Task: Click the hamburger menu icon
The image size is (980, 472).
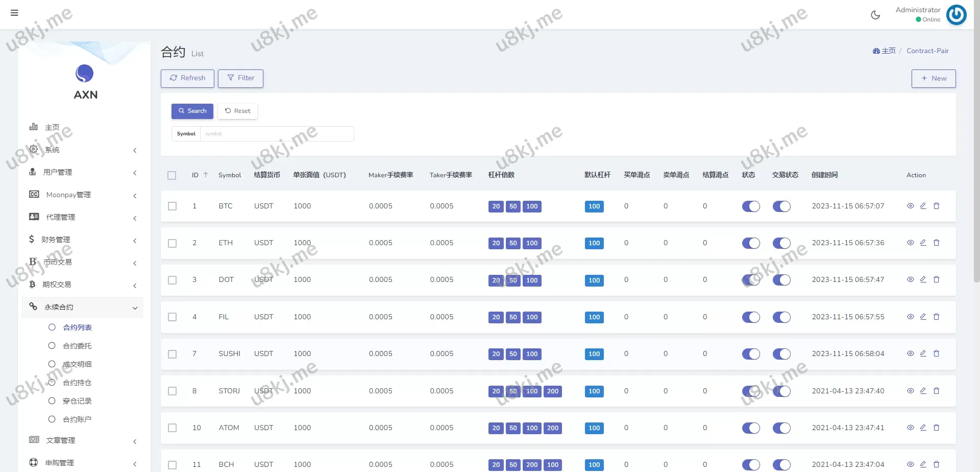Action: (14, 13)
